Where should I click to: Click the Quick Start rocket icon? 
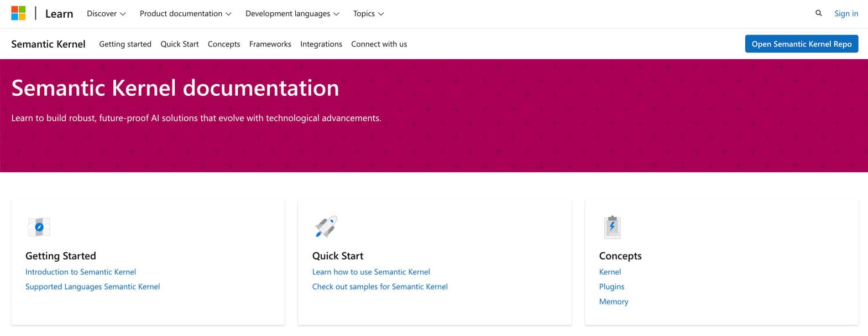coord(326,227)
